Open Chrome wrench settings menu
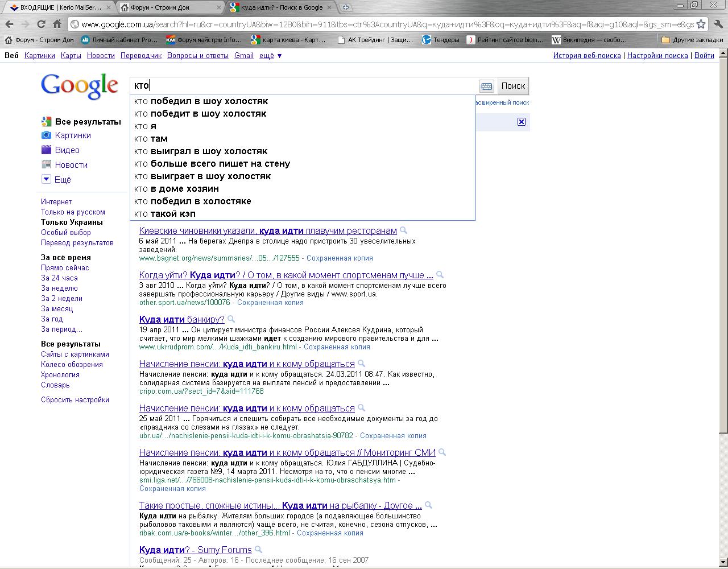Viewport: 728px width, 569px height. tap(718, 24)
